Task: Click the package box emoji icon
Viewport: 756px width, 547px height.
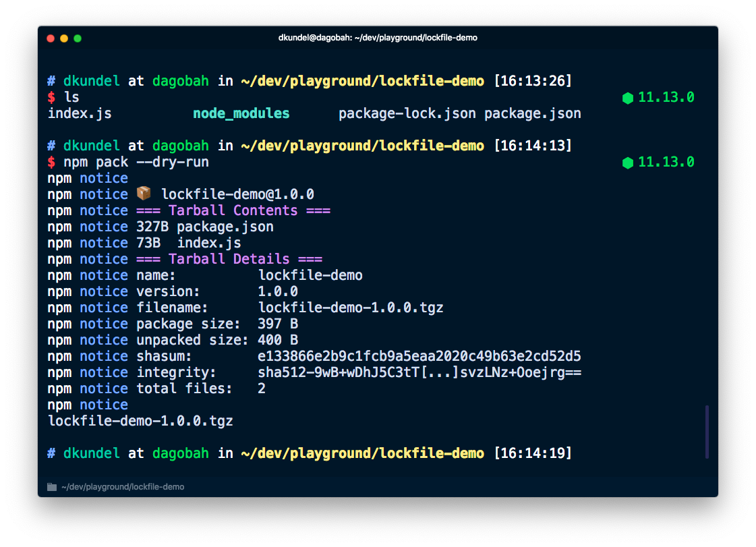Action: (x=144, y=194)
